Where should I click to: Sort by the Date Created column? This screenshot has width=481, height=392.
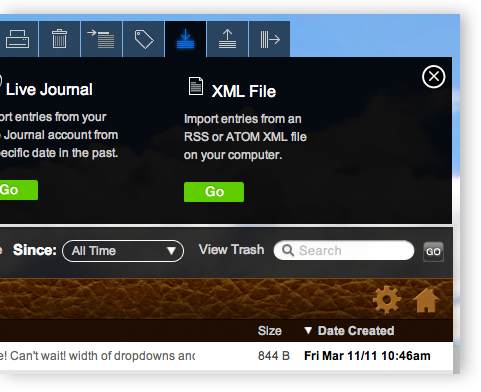[356, 331]
